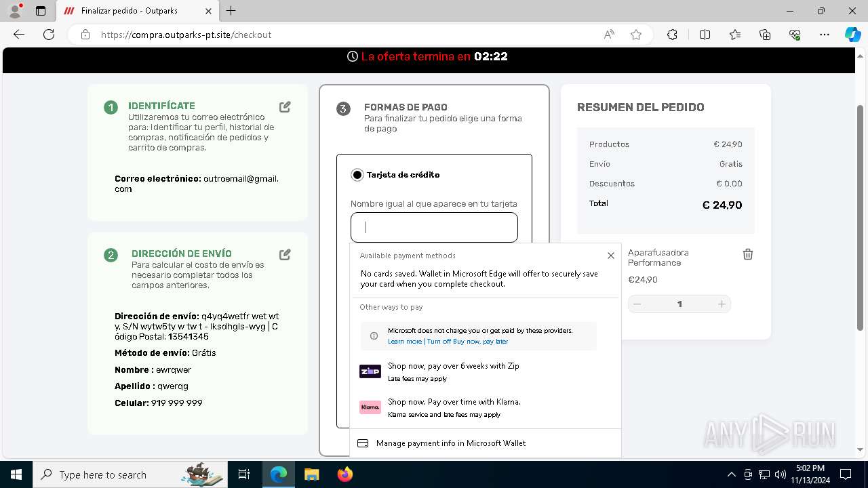Click the phone number 919 999 999

[x=176, y=403]
